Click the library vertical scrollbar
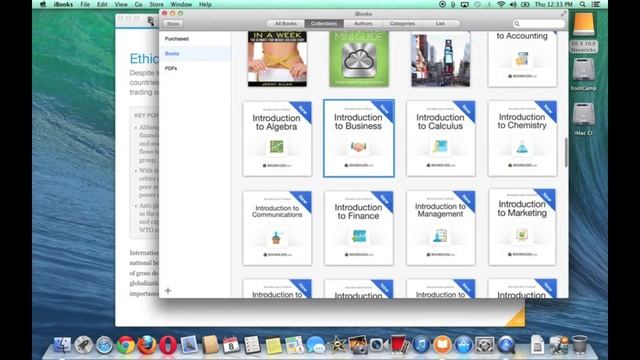Image resolution: width=640 pixels, height=360 pixels. [566, 152]
